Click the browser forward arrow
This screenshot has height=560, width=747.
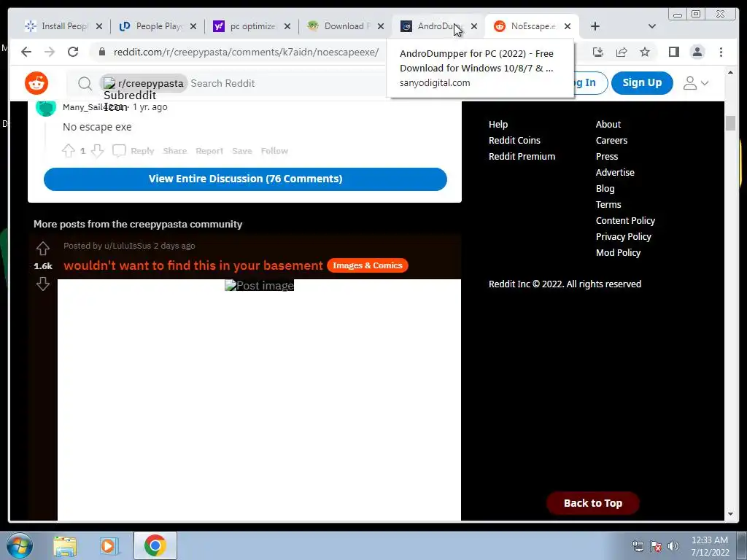50,52
